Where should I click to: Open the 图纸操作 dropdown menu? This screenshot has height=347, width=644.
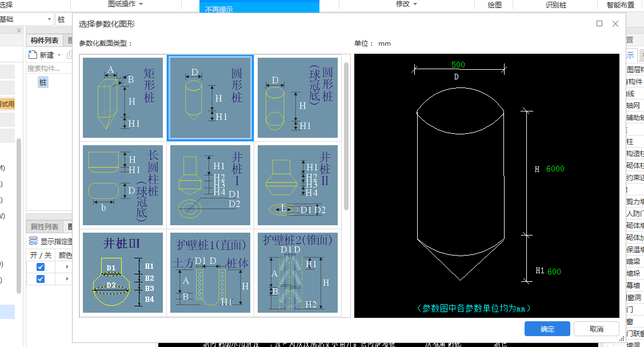click(x=125, y=4)
